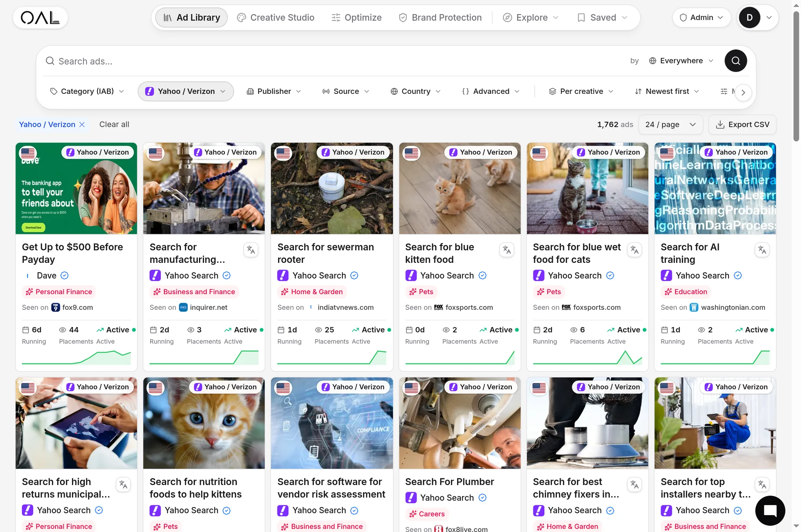Open Dave banking app ad thumbnail
Screen dimensions: 801x532
(x=76, y=189)
